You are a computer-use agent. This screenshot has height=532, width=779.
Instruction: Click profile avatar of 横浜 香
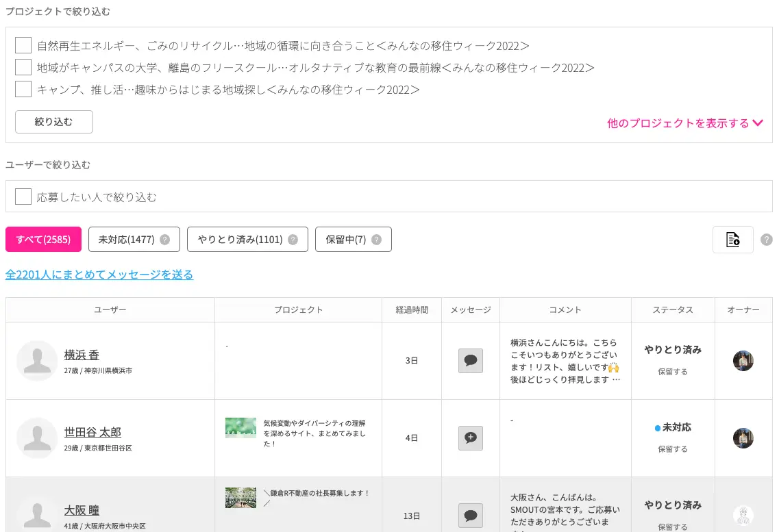coord(37,361)
